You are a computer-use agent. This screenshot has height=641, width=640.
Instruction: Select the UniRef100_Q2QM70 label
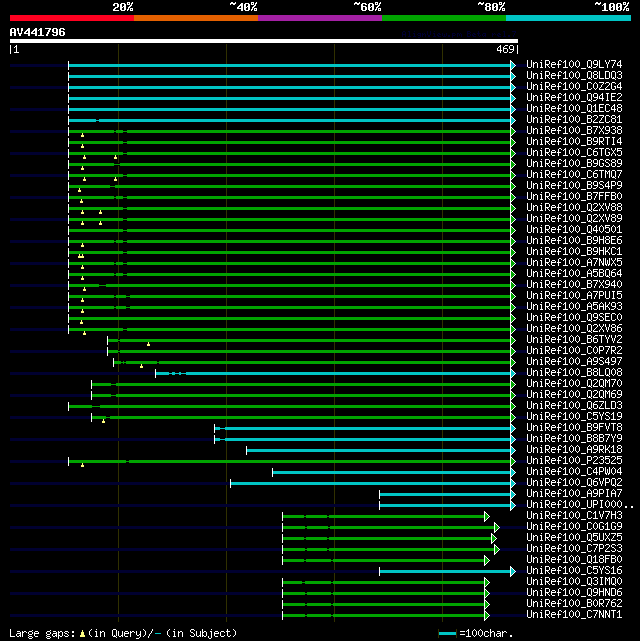(x=574, y=384)
